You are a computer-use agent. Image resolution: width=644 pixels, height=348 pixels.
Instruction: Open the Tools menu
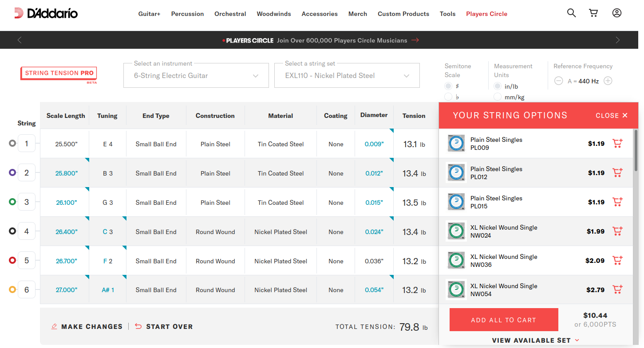[447, 14]
